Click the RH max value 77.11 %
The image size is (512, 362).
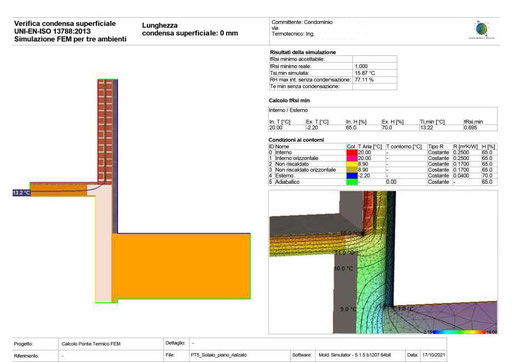(x=364, y=80)
